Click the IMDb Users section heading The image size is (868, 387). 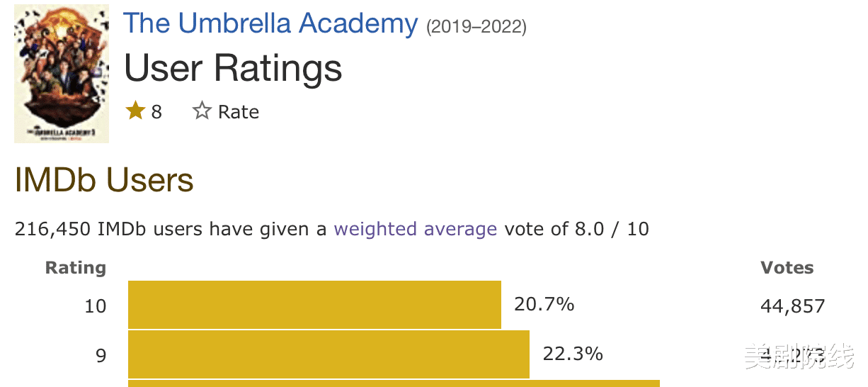104,180
